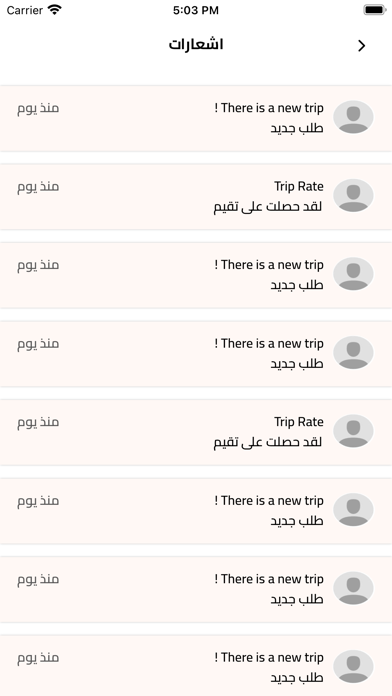
Task: Tap the avatar of the fourth notification
Action: pos(353,352)
